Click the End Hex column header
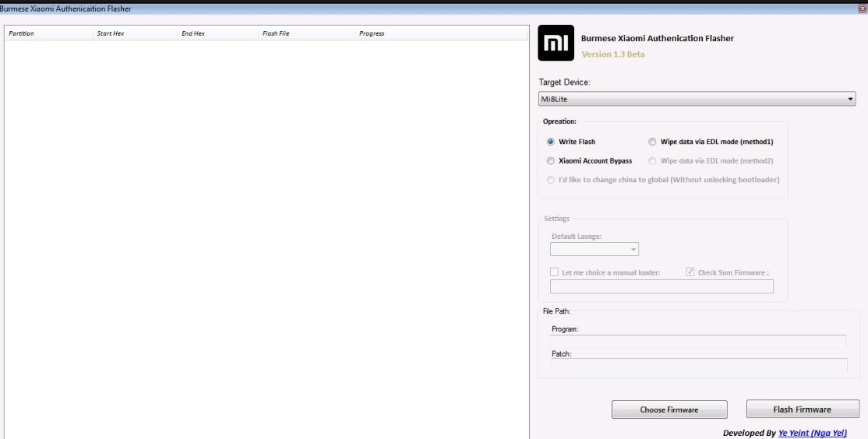The width and height of the screenshot is (868, 439). (218, 33)
